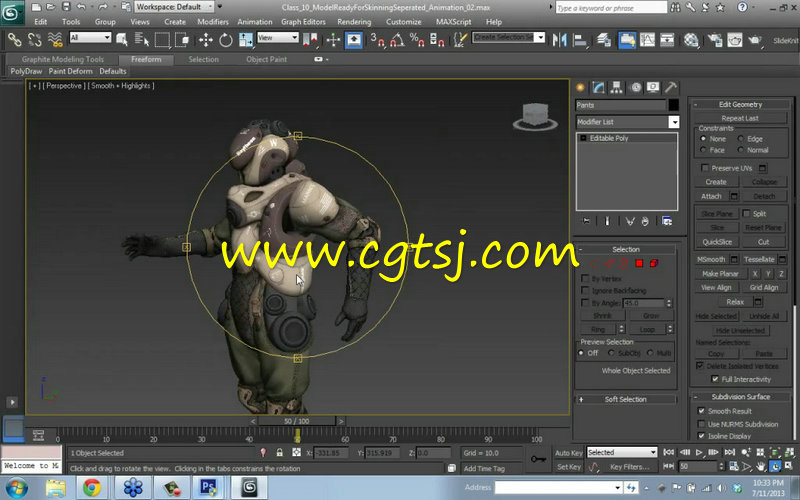Toggle the 3D Snaps magnet icon
This screenshot has width=800, height=500.
(378, 39)
